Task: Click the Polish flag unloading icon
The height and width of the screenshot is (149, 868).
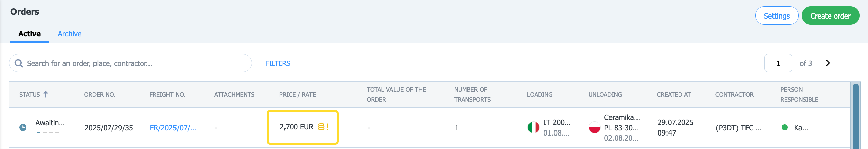Action: point(594,127)
